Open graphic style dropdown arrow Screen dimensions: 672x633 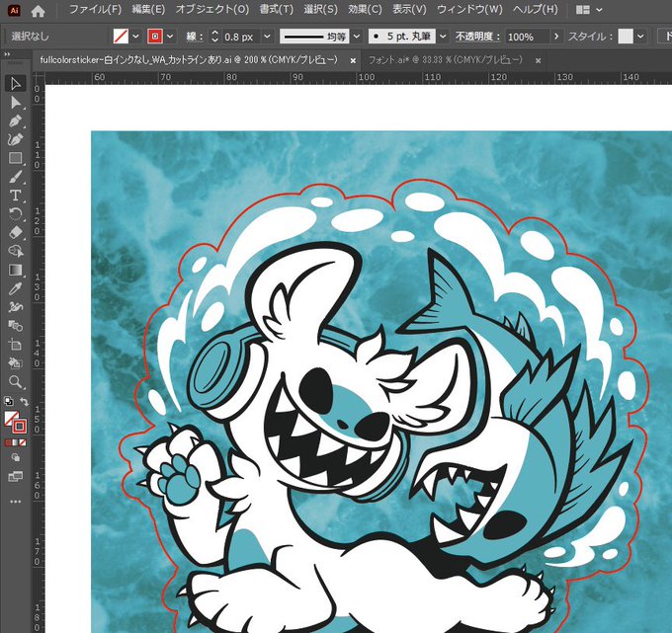tap(640, 37)
